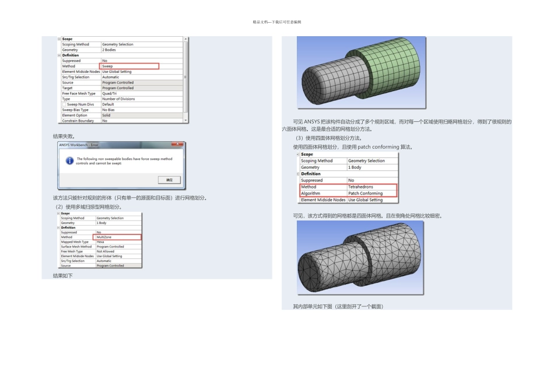554x392 pixels.
Task: Click Geometry Selection in the MultiZone table
Action: (110, 218)
